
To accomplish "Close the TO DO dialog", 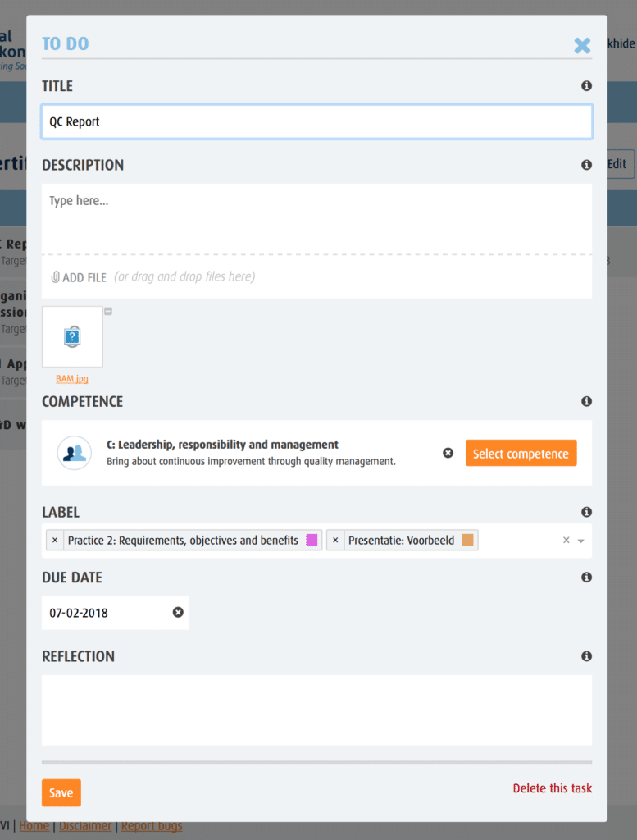I will click(582, 45).
